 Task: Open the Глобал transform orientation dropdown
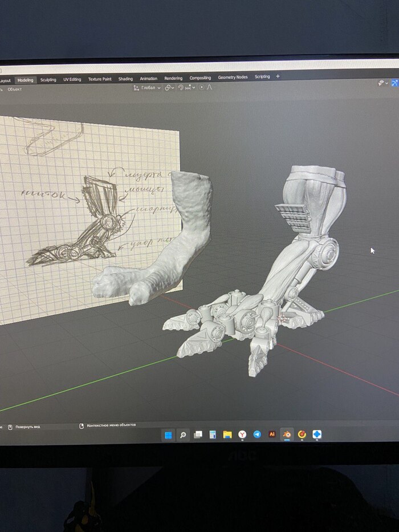click(x=147, y=88)
